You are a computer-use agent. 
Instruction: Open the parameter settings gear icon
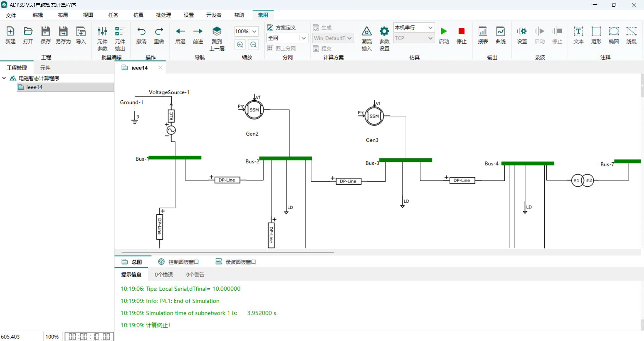[384, 38]
